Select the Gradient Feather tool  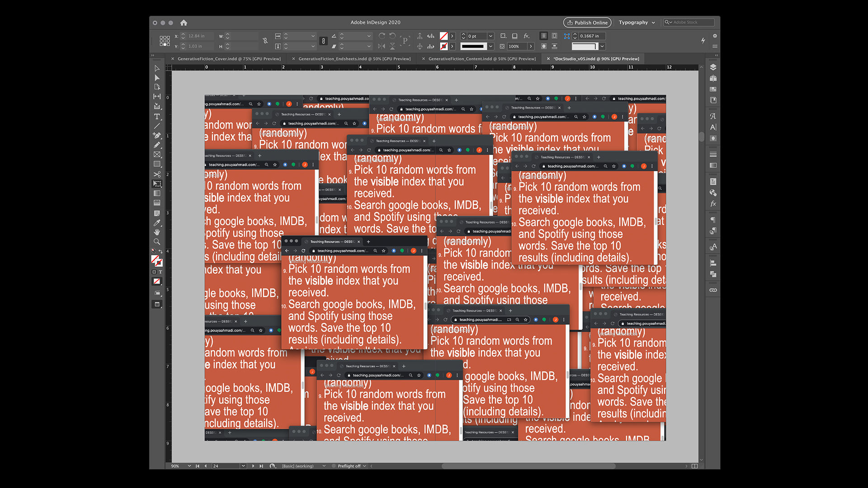157,203
